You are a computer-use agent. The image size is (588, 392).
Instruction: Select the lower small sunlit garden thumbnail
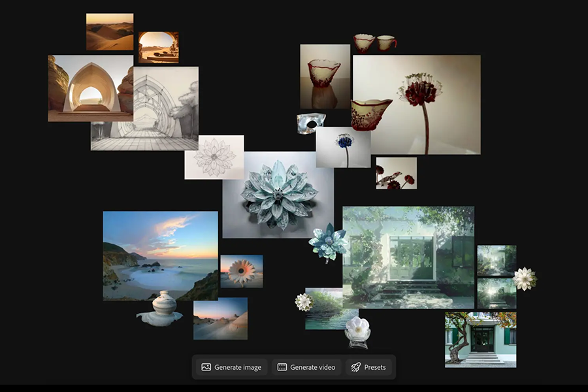coord(497,293)
